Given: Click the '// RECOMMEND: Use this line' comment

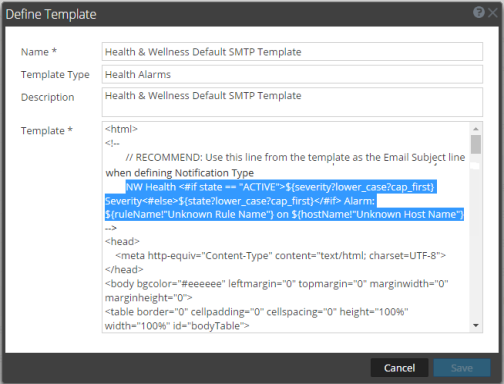Looking at the screenshot, I should (x=295, y=157).
